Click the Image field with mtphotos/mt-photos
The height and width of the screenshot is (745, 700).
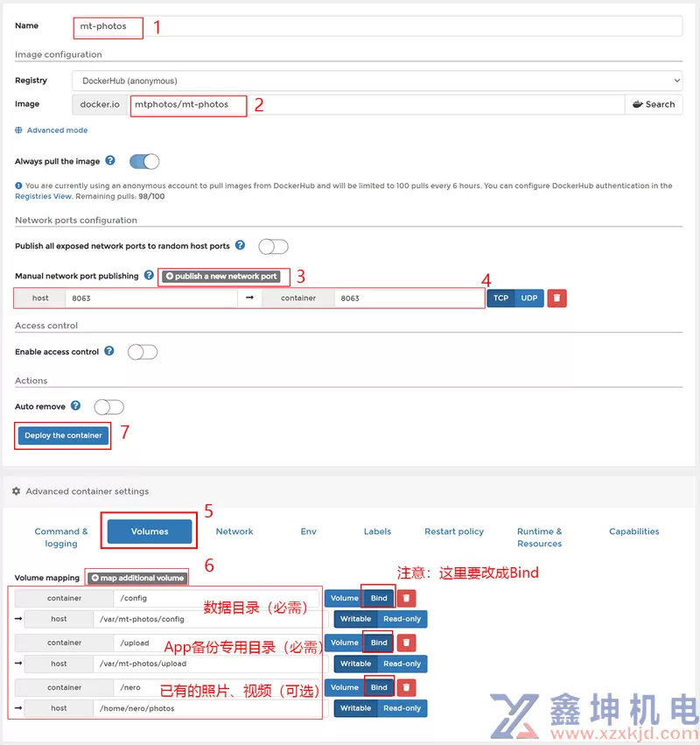pos(377,104)
